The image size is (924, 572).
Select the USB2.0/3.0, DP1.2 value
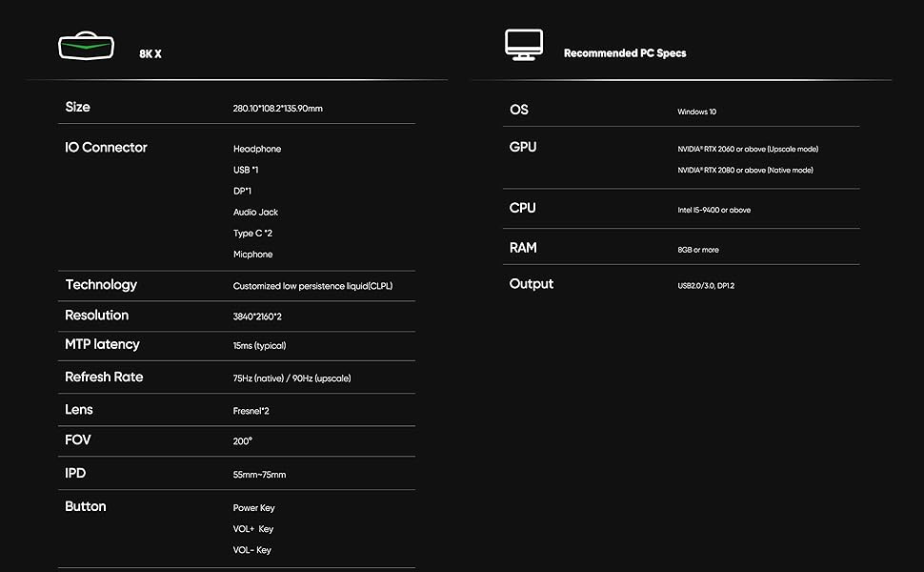(x=706, y=286)
